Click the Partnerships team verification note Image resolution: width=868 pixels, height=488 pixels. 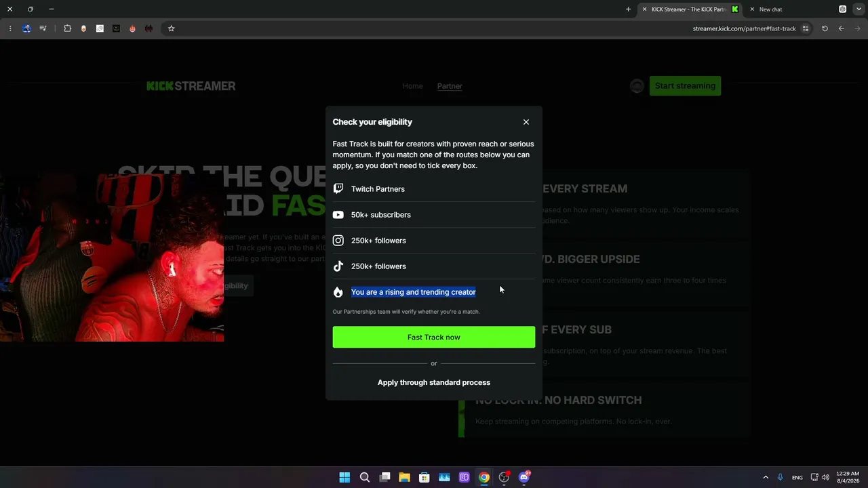[x=406, y=312]
